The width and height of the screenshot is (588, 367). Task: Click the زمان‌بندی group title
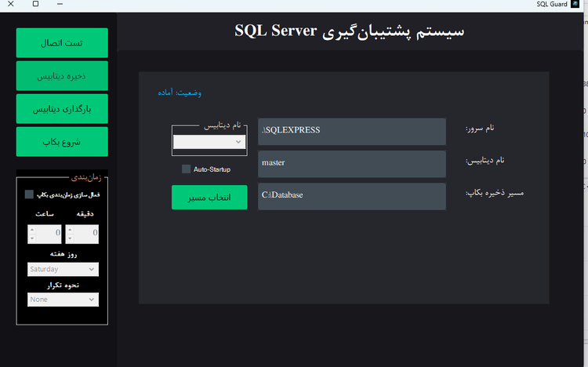(86, 177)
